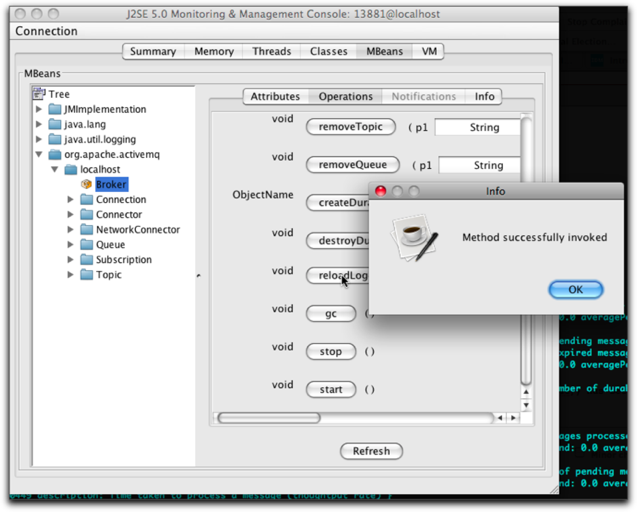The width and height of the screenshot is (637, 512).
Task: Switch to the Memory tab
Action: (214, 51)
